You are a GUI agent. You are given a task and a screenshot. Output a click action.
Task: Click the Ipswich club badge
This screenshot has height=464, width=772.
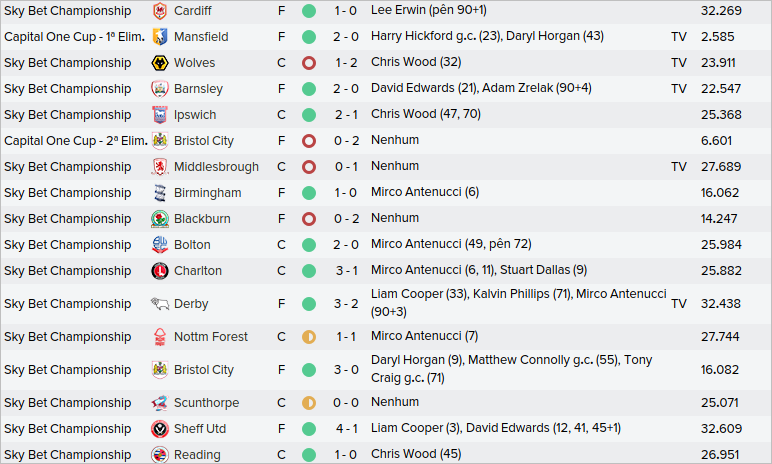pos(159,115)
